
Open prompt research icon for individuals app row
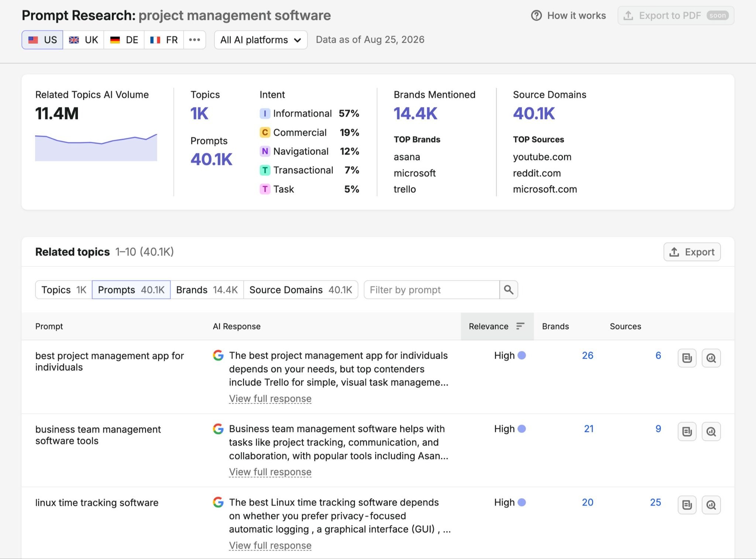point(711,358)
